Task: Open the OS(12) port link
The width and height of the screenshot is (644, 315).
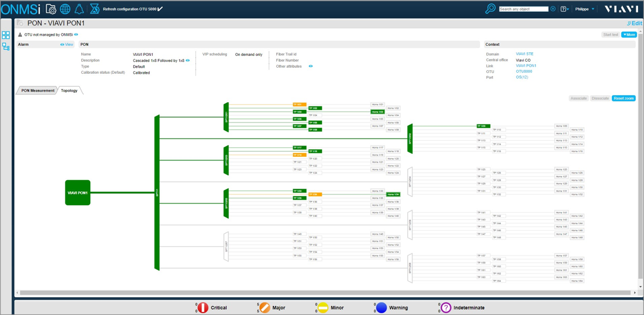Action: (522, 77)
